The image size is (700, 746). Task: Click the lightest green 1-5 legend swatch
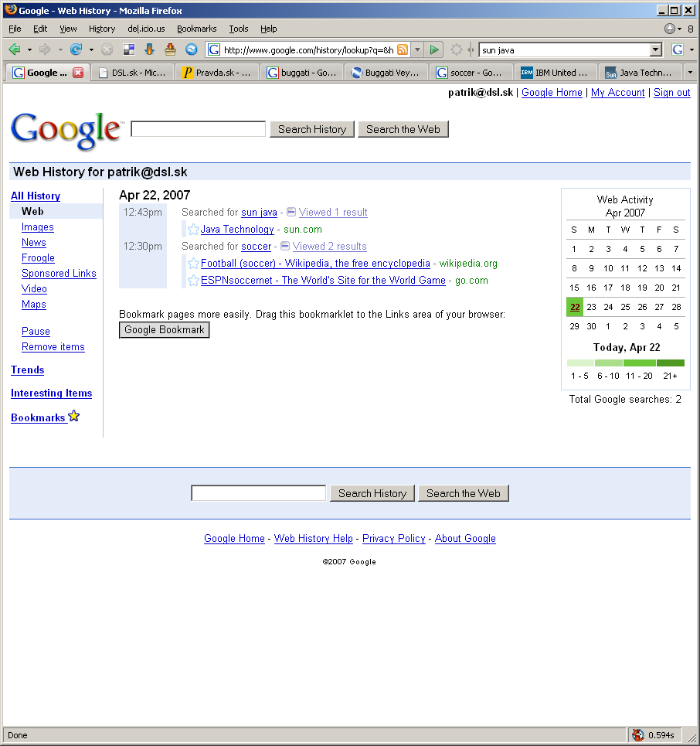click(580, 363)
